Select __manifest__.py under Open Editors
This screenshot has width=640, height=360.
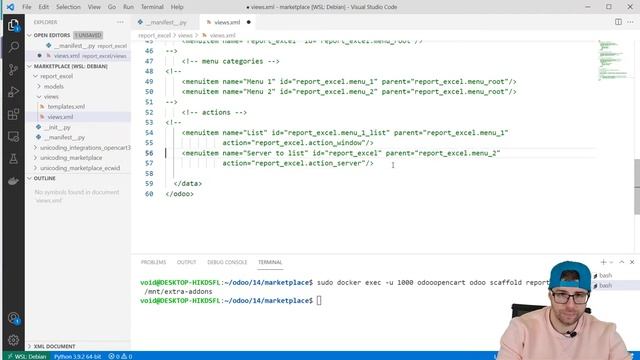point(78,46)
